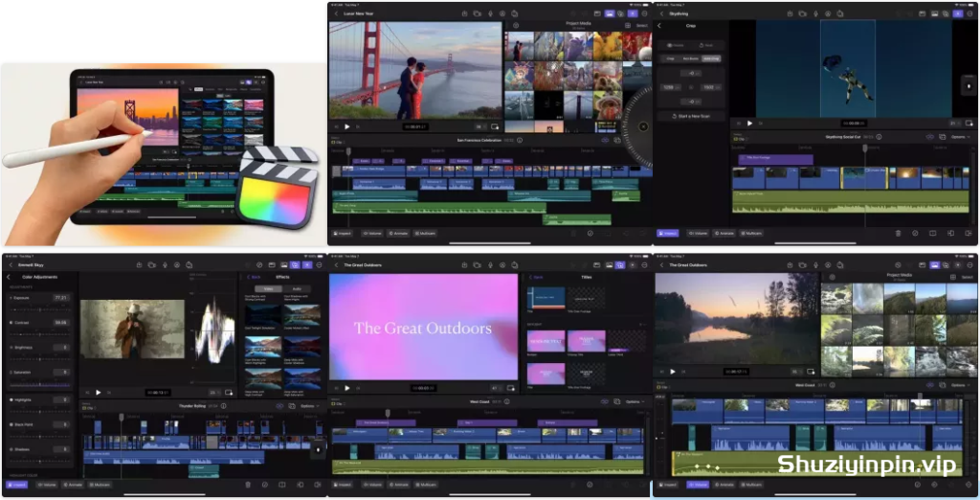Toggle the Saturation adjustment checkbox
Screen dimensions: 980x500
[x=11, y=373]
